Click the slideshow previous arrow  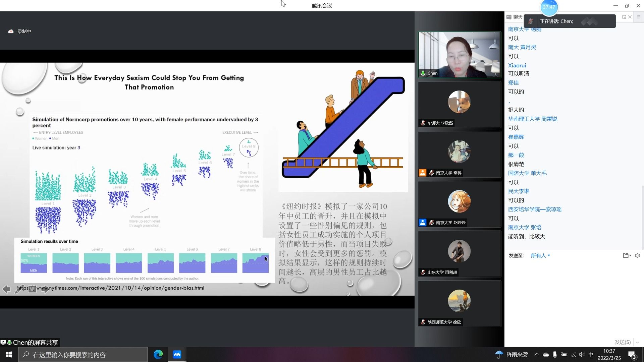pos(6,289)
